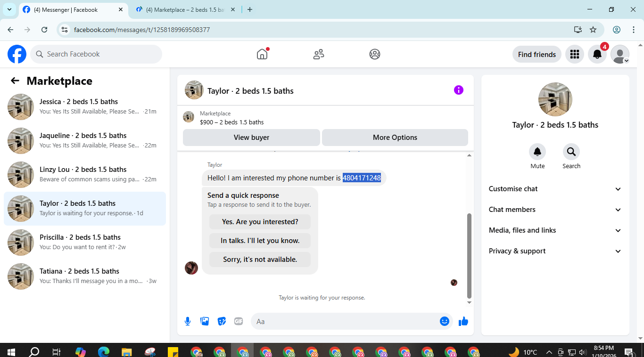Screen dimensions: 644x357
Task: Send quick response 'Yes. Are you interested?'
Action: tap(260, 222)
